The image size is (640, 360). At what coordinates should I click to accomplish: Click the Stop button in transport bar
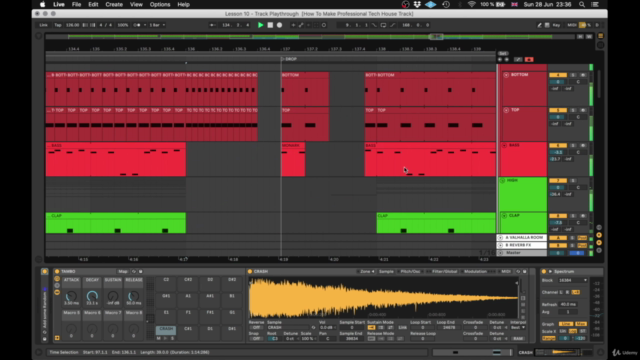270,25
